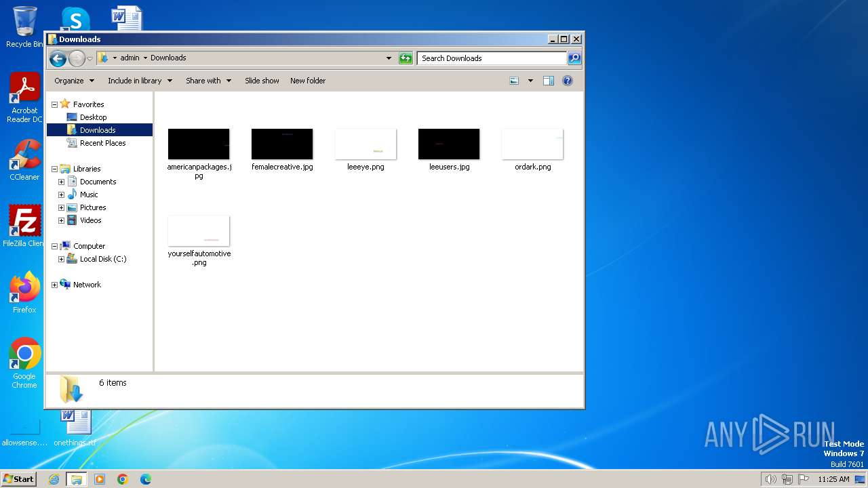Select the admin breadcrumb in address bar

coord(130,58)
